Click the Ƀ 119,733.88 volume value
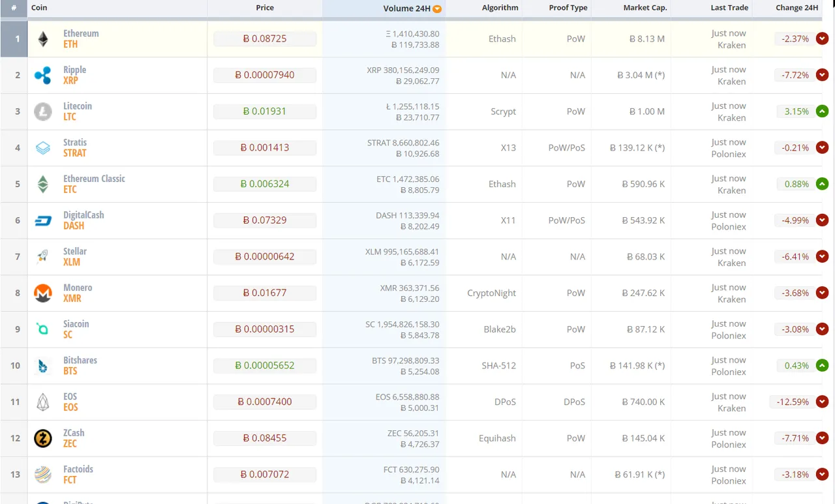835x504 pixels. (415, 45)
